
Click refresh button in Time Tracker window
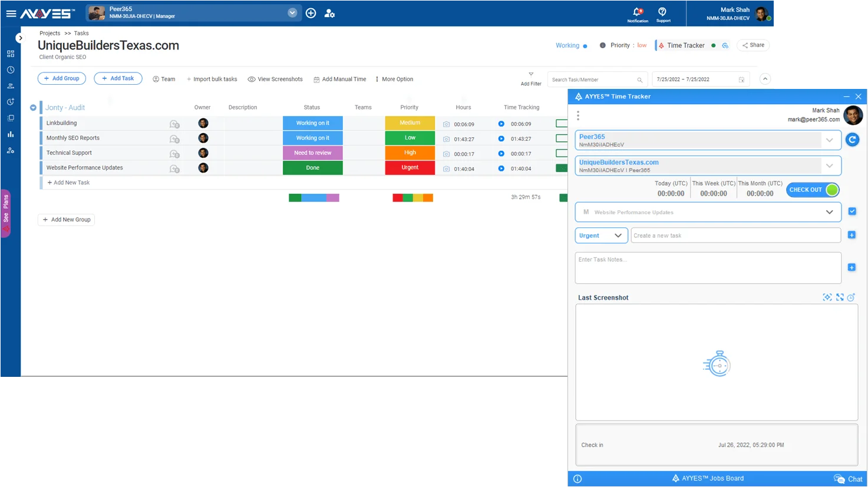[852, 140]
